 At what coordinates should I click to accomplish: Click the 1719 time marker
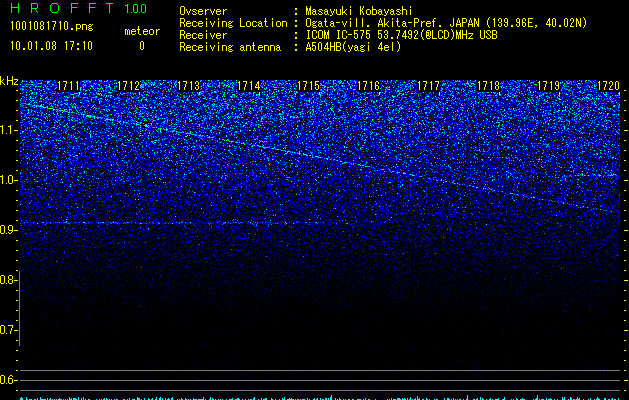pyautogui.click(x=548, y=86)
